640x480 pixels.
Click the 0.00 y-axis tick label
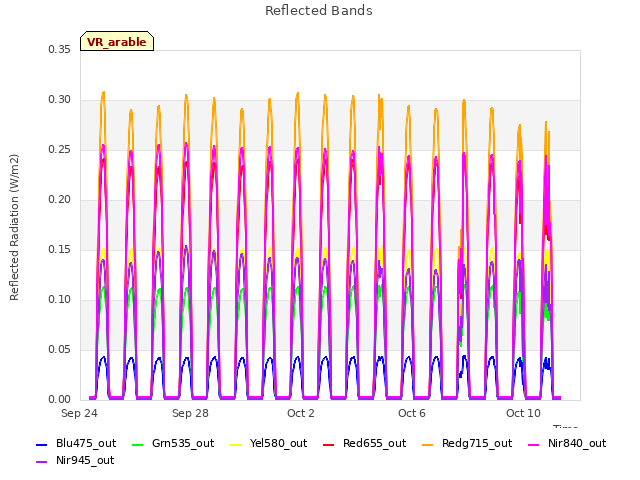click(60, 400)
